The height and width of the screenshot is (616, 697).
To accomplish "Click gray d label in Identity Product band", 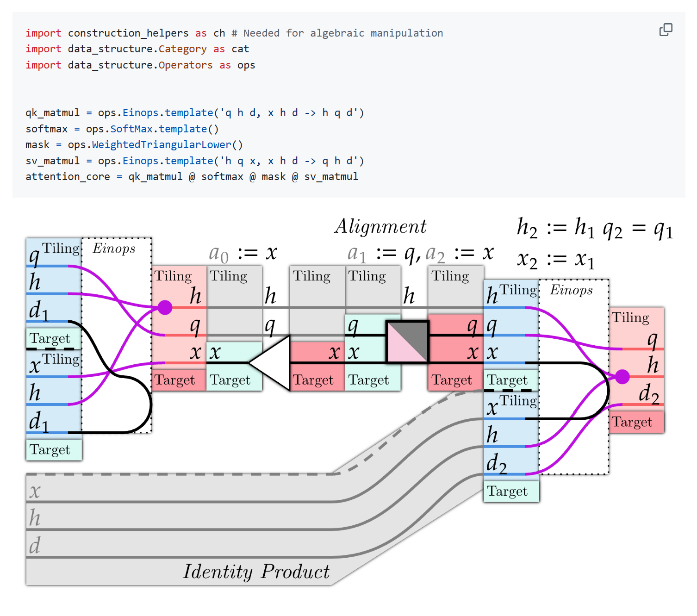I will [x=35, y=545].
